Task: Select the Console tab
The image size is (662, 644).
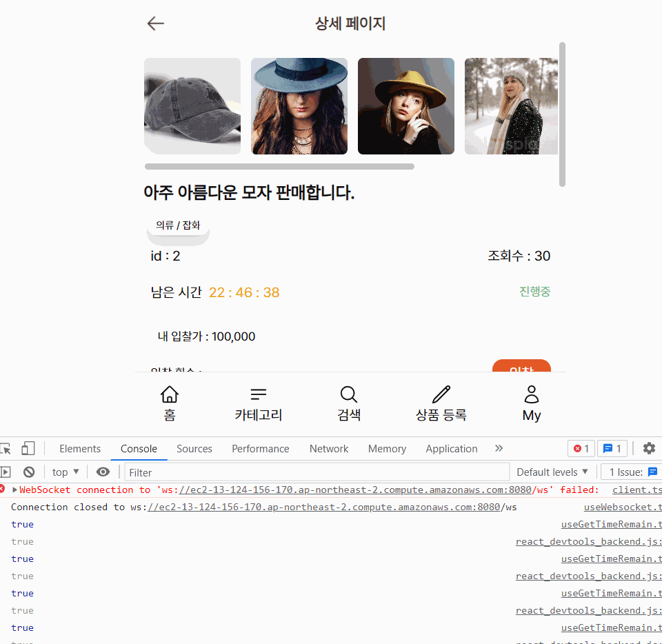Action: (x=139, y=449)
